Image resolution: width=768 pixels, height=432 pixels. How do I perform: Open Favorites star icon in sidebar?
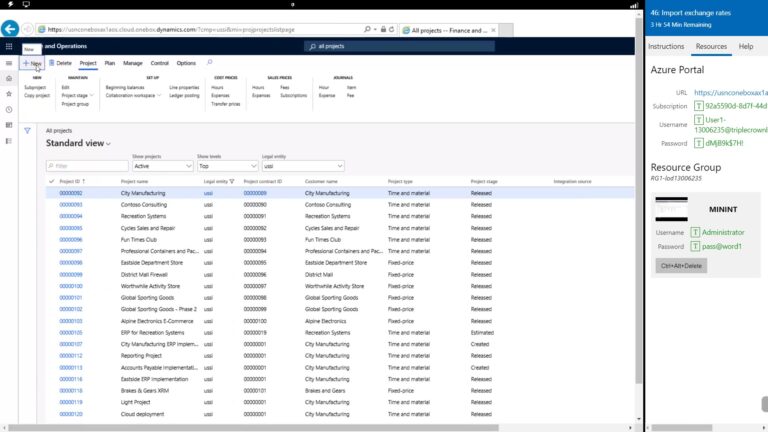click(x=9, y=94)
